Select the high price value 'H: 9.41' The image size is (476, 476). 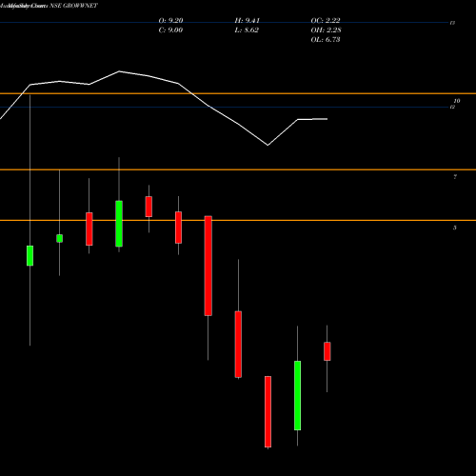[x=248, y=21]
